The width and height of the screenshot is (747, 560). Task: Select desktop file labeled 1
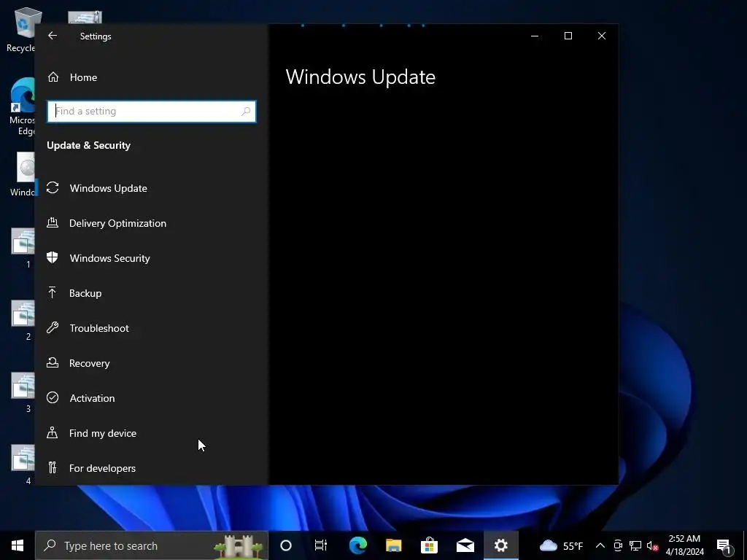[24, 248]
